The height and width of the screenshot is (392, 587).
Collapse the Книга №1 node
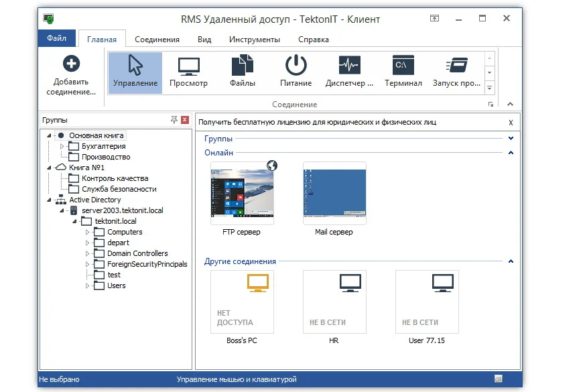pos(49,168)
